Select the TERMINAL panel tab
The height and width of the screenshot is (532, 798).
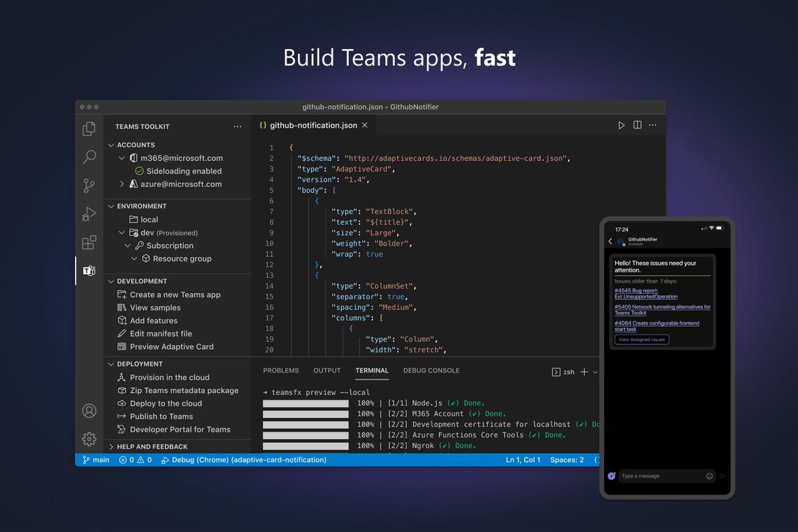coord(372,370)
